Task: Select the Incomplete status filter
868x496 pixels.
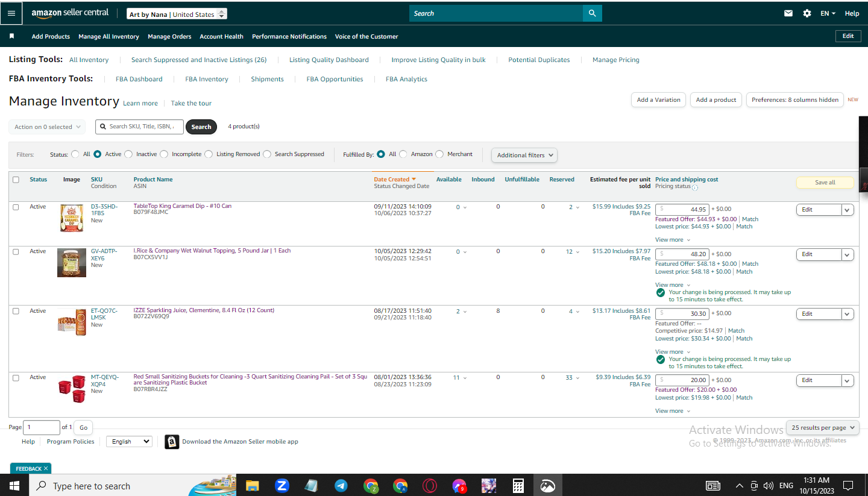Action: pos(163,154)
